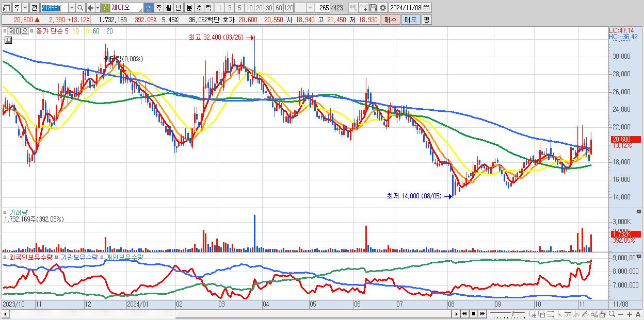Choose the 60 interval button

(x=279, y=8)
